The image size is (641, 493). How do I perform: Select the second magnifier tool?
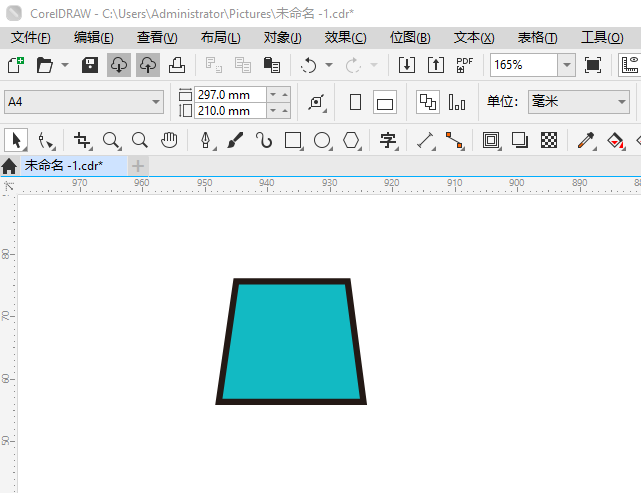click(140, 141)
